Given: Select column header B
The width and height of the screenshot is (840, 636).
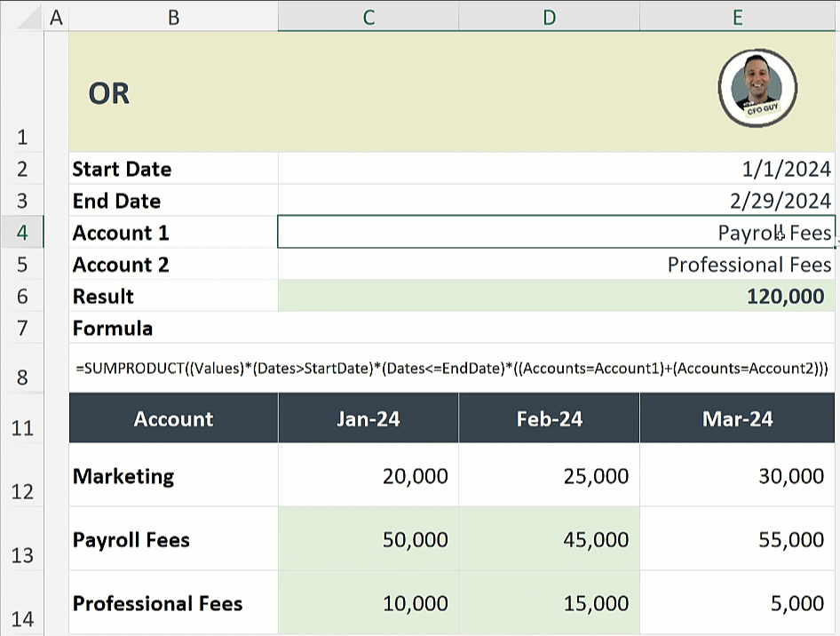Looking at the screenshot, I should click(x=173, y=17).
